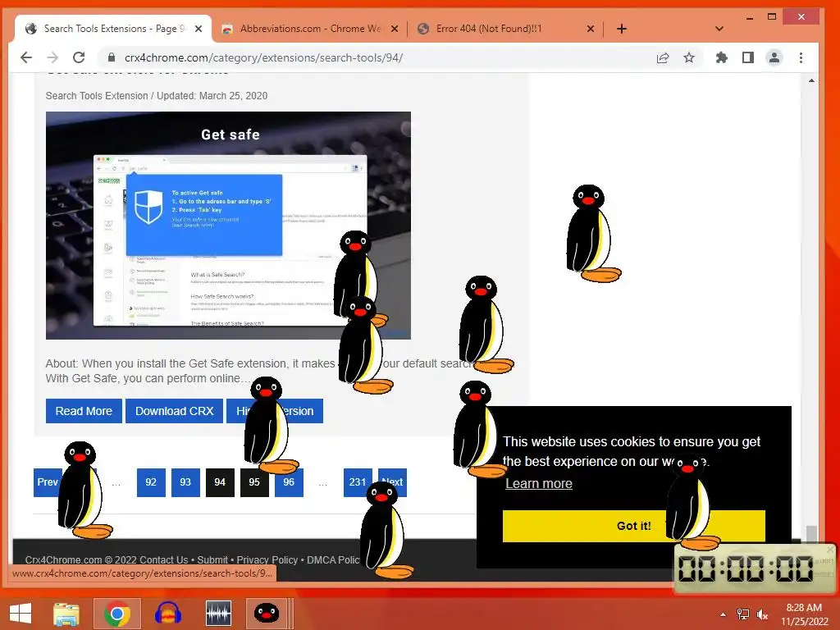Open the cookie Learn more link
The image size is (840, 630).
tap(539, 483)
